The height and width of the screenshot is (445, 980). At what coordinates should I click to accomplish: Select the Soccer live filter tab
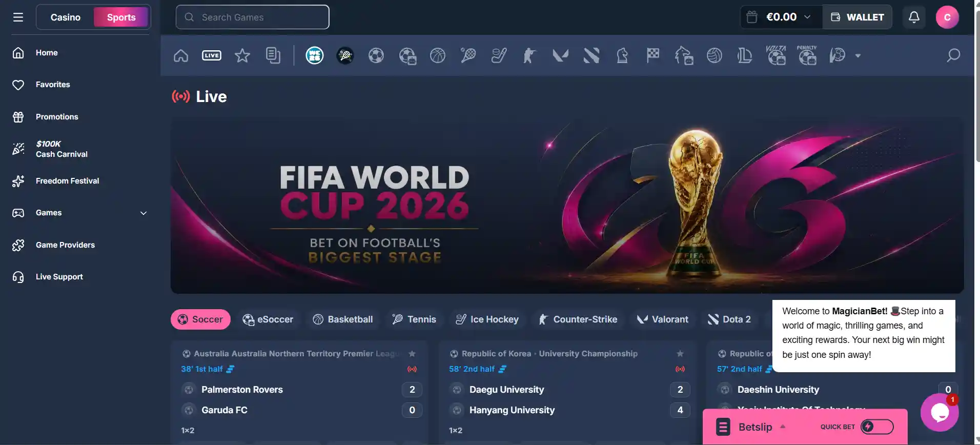point(200,319)
